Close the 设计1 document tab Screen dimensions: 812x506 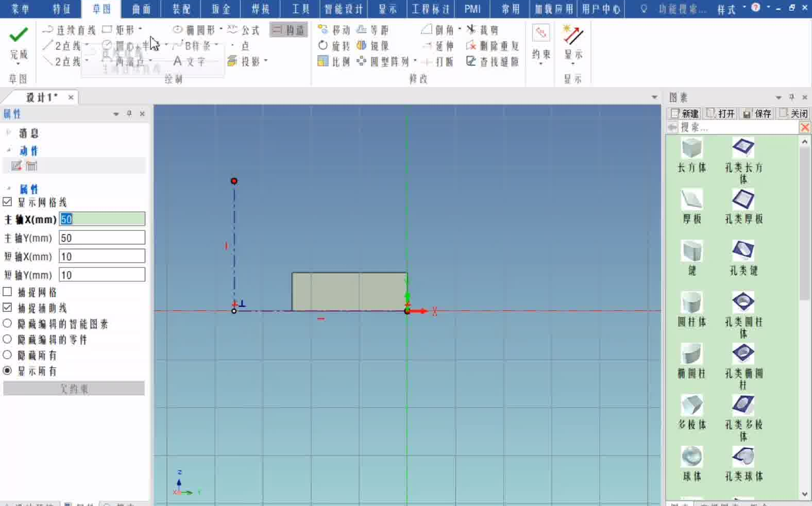coord(71,97)
